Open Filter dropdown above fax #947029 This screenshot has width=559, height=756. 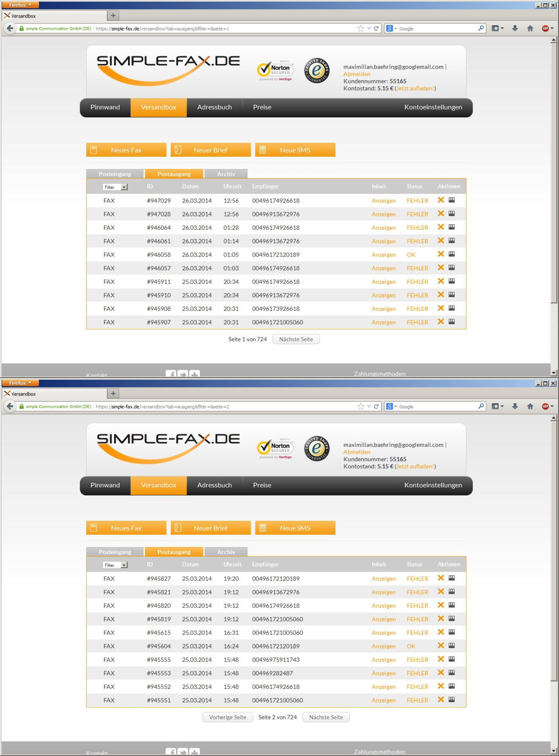pyautogui.click(x=124, y=187)
